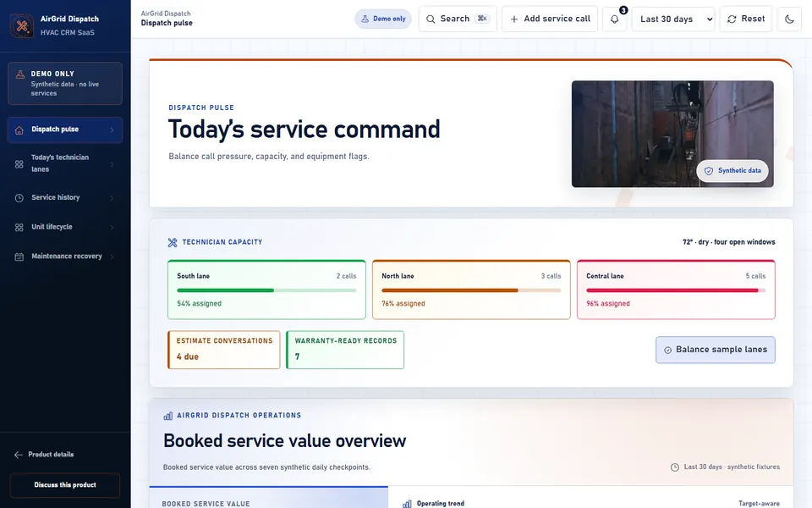Click the check-circle icon on Balance sample lanes

[667, 350]
